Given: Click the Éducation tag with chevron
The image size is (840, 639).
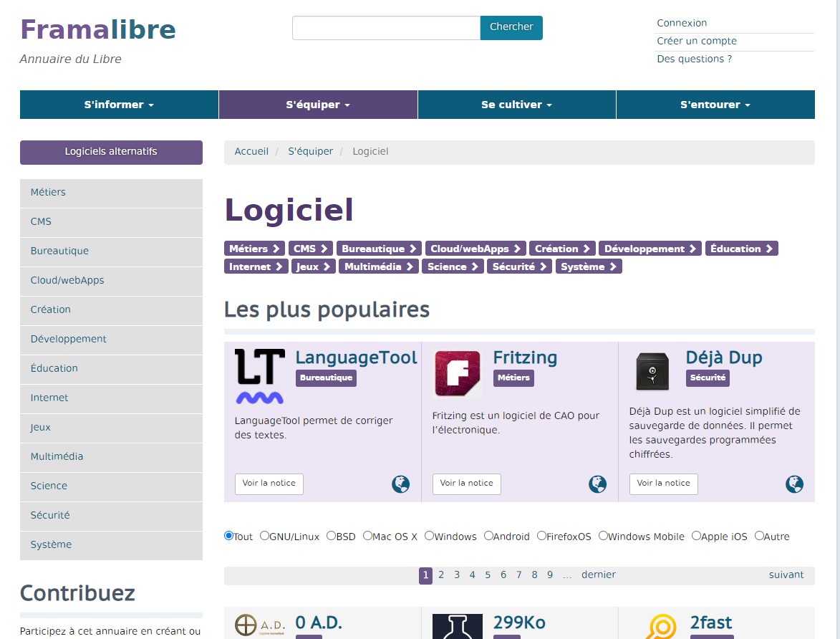Looking at the screenshot, I should coord(742,249).
